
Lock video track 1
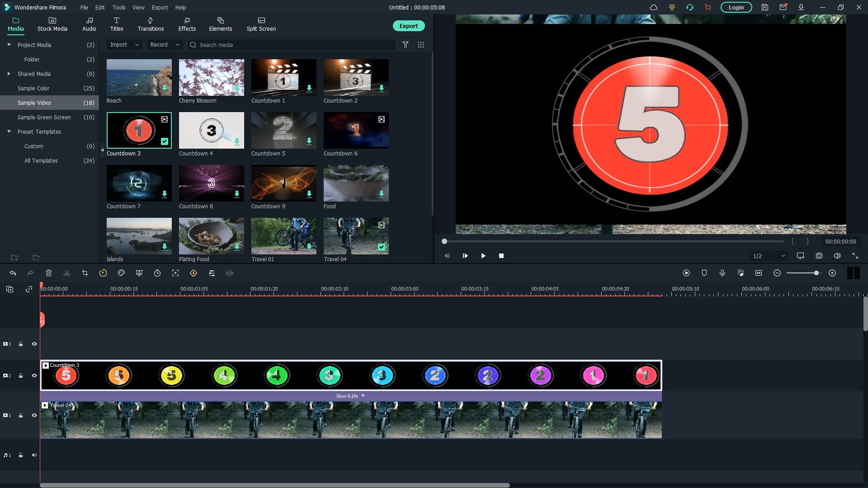[x=21, y=415]
